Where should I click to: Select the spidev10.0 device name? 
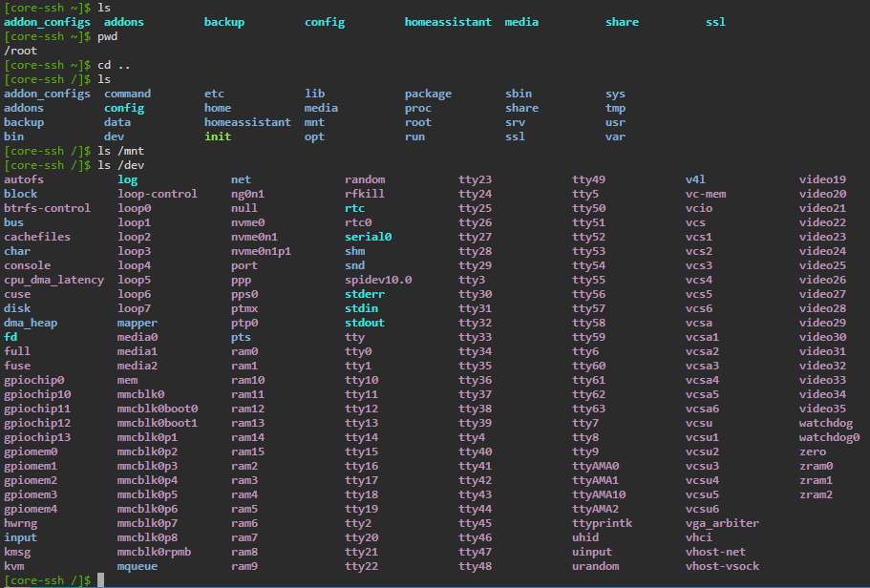(x=378, y=280)
